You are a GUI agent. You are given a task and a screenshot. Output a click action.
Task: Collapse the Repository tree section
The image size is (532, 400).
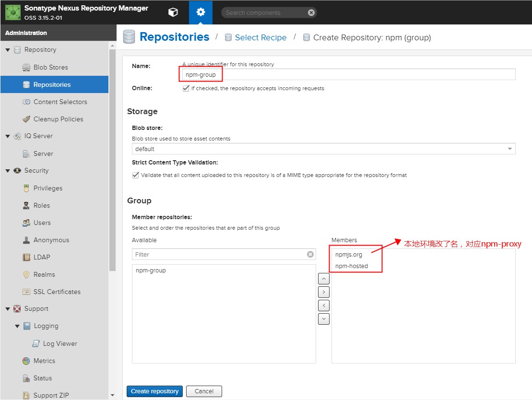[8, 50]
